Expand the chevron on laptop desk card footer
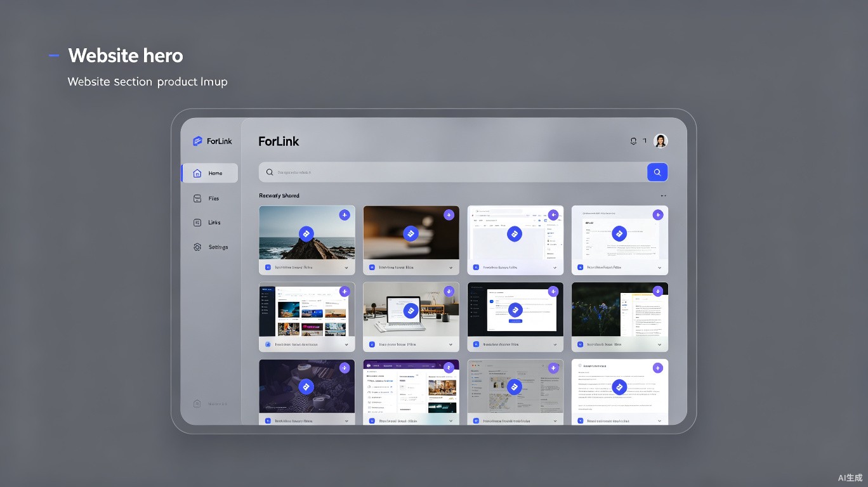This screenshot has width=868, height=487. click(x=450, y=344)
